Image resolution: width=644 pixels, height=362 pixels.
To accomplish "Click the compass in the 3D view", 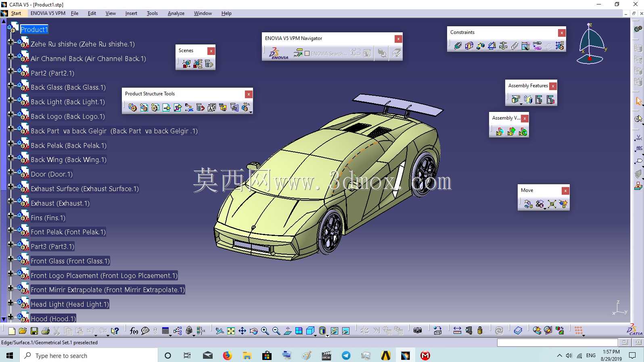I will pyautogui.click(x=591, y=44).
